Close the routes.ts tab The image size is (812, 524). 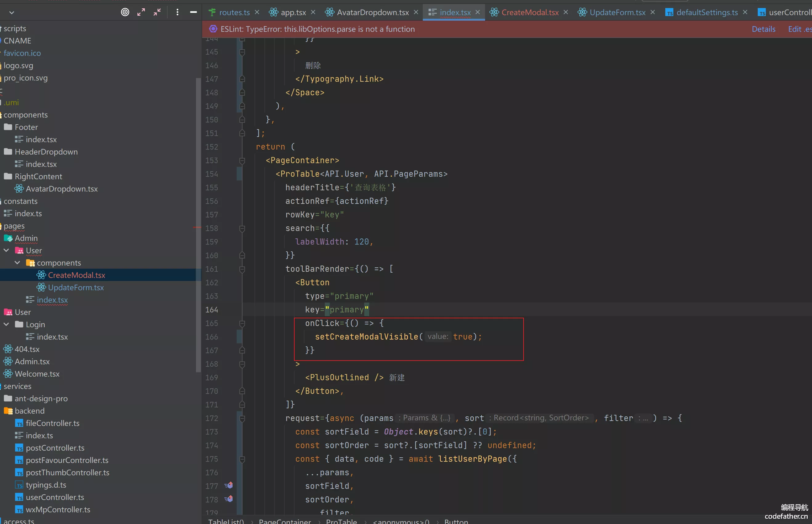257,12
